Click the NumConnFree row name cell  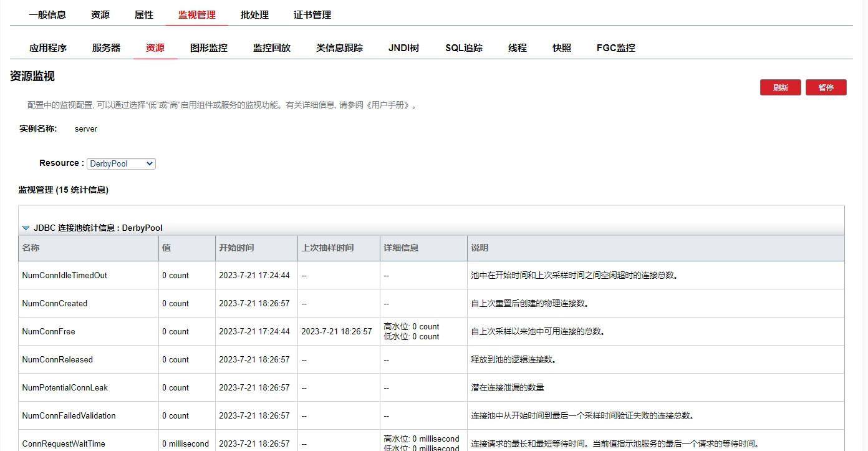pyautogui.click(x=49, y=332)
